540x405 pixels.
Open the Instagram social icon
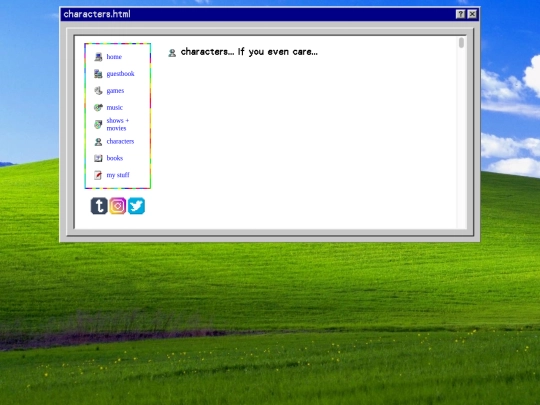tap(118, 206)
